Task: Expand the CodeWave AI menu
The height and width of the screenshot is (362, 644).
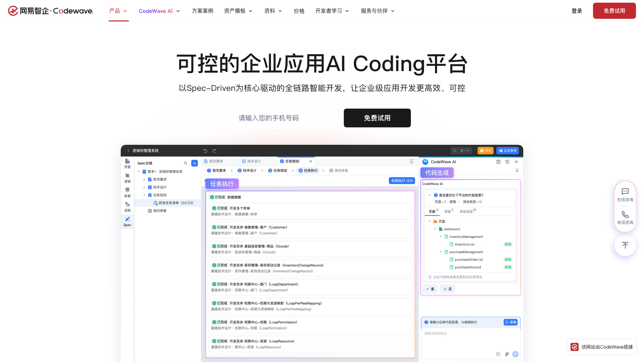Action: pyautogui.click(x=159, y=11)
